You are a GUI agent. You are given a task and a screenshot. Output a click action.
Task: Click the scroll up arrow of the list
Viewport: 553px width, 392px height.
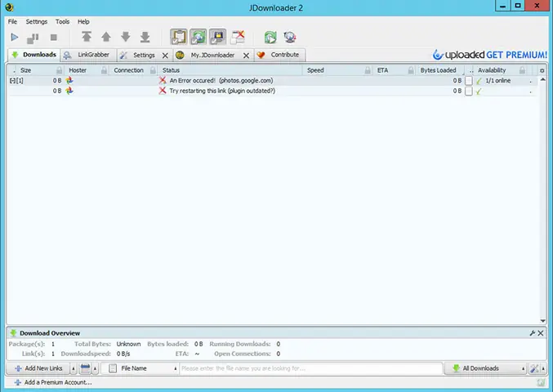(542, 79)
